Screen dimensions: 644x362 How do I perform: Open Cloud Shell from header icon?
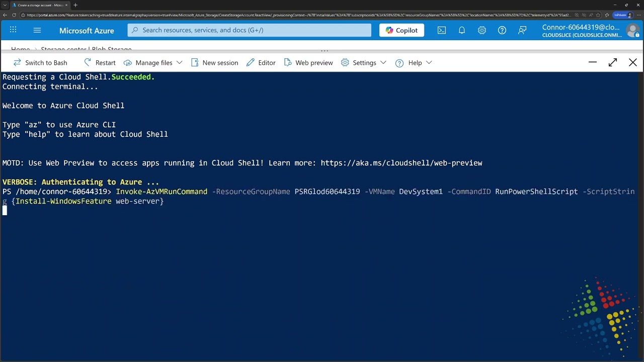(442, 30)
